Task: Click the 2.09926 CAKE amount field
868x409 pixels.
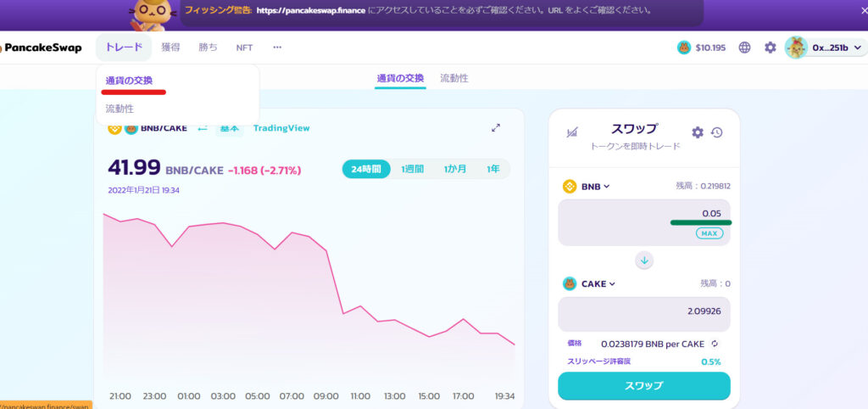Action: point(644,314)
